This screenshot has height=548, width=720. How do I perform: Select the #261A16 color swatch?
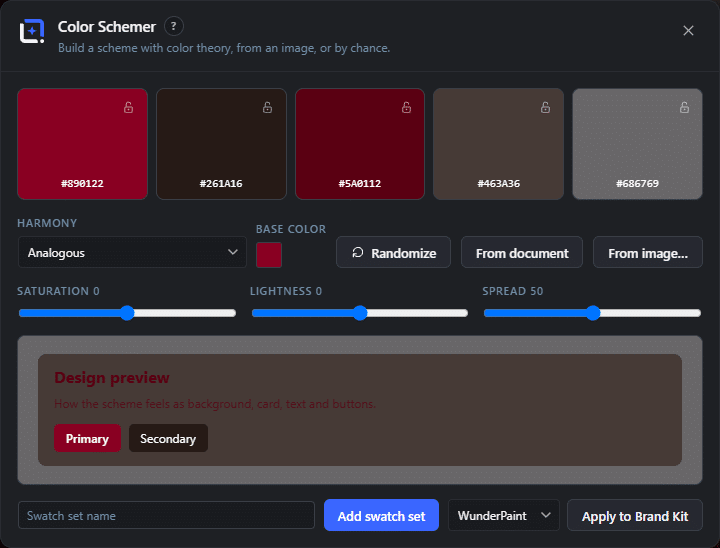(x=221, y=144)
